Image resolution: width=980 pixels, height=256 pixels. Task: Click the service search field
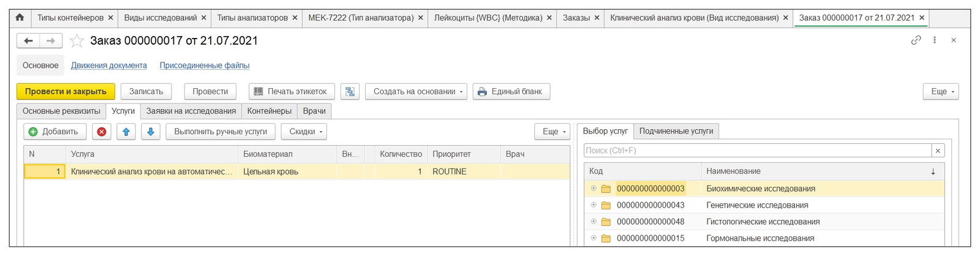click(x=757, y=151)
